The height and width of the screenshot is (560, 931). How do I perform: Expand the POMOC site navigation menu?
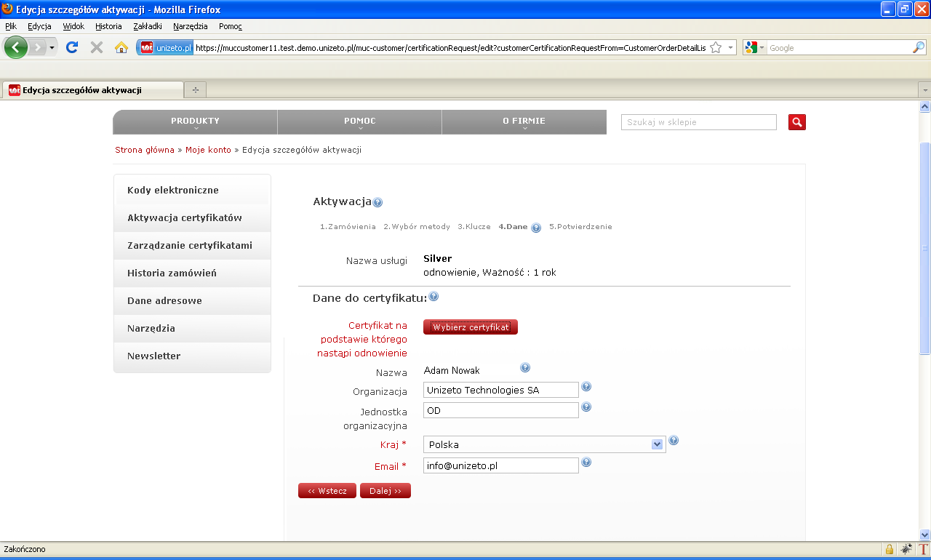(360, 122)
